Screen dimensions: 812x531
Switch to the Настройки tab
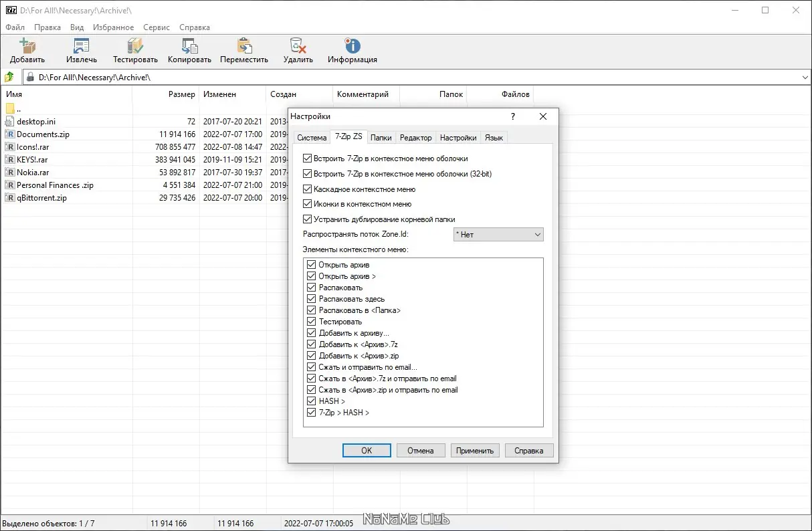point(458,138)
